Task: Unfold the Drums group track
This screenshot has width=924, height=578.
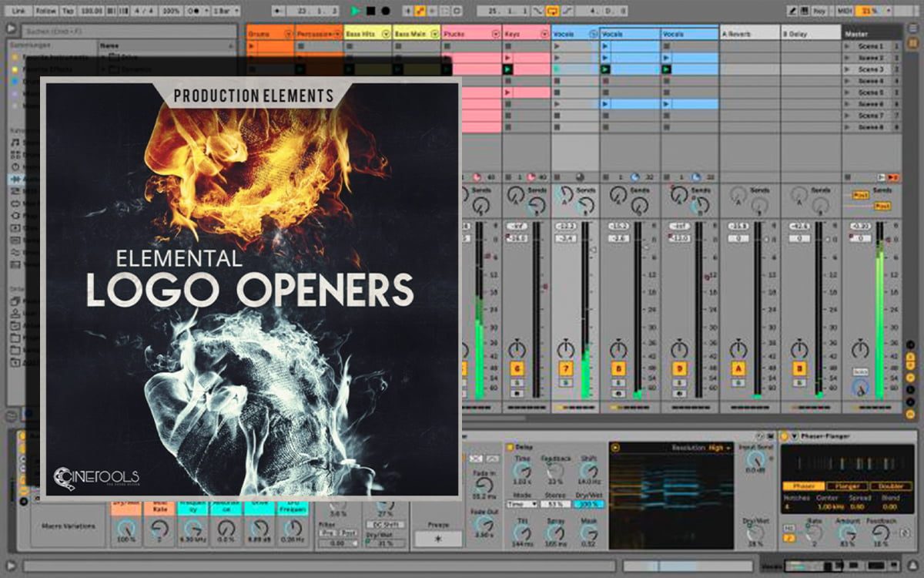Action: tap(289, 34)
